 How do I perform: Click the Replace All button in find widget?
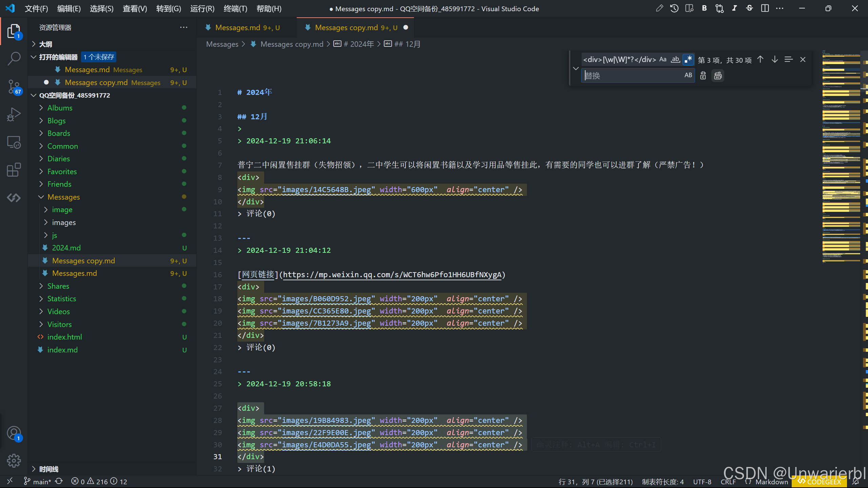(718, 76)
